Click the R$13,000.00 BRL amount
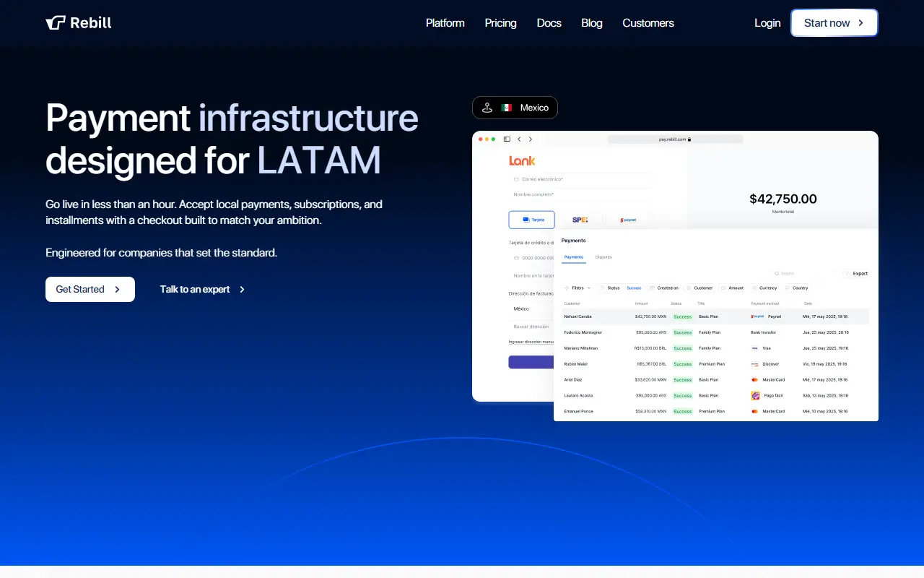 (x=650, y=348)
